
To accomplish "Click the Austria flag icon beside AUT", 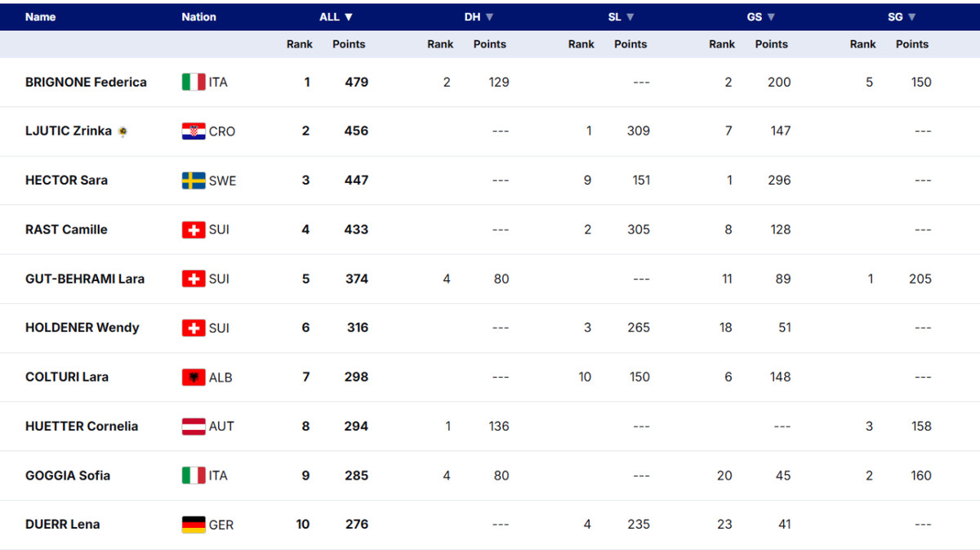I will coord(194,426).
